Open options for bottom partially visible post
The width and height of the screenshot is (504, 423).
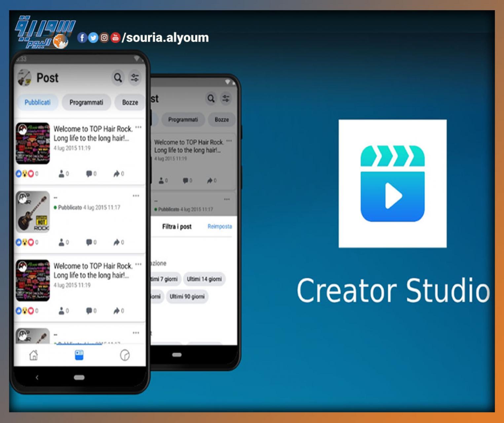click(x=136, y=333)
